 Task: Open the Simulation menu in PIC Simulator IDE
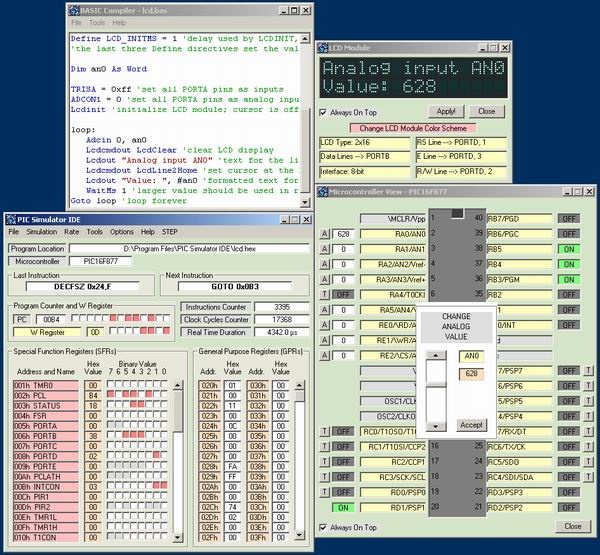click(x=41, y=231)
